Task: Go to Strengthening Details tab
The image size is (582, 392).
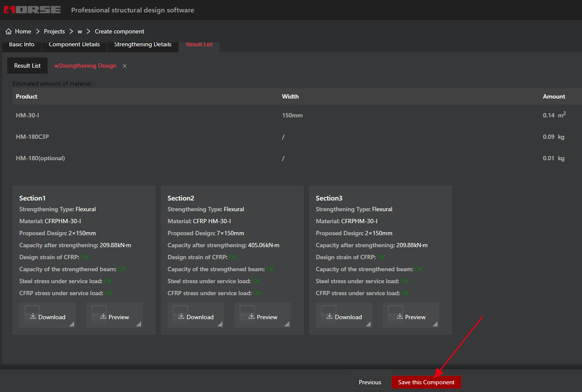Action: pos(143,45)
